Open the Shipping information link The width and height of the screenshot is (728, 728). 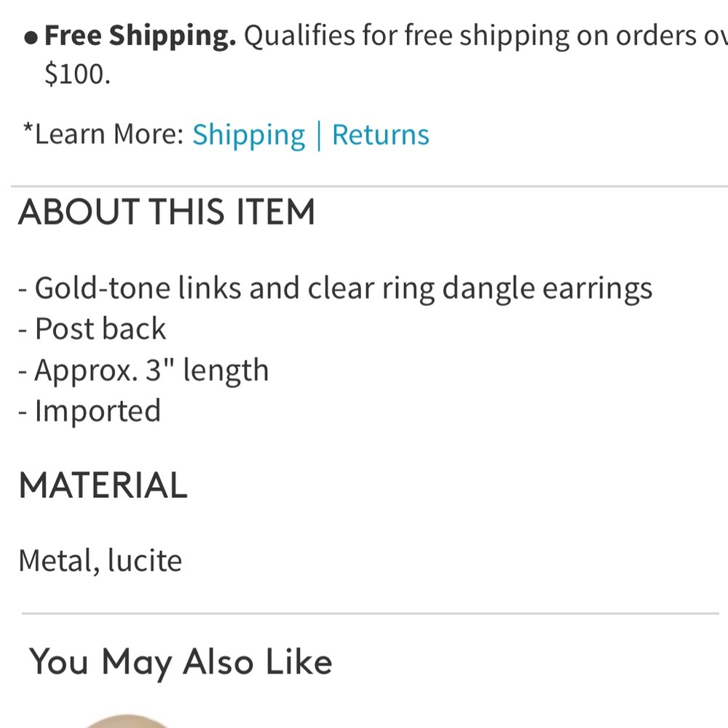[x=248, y=134]
